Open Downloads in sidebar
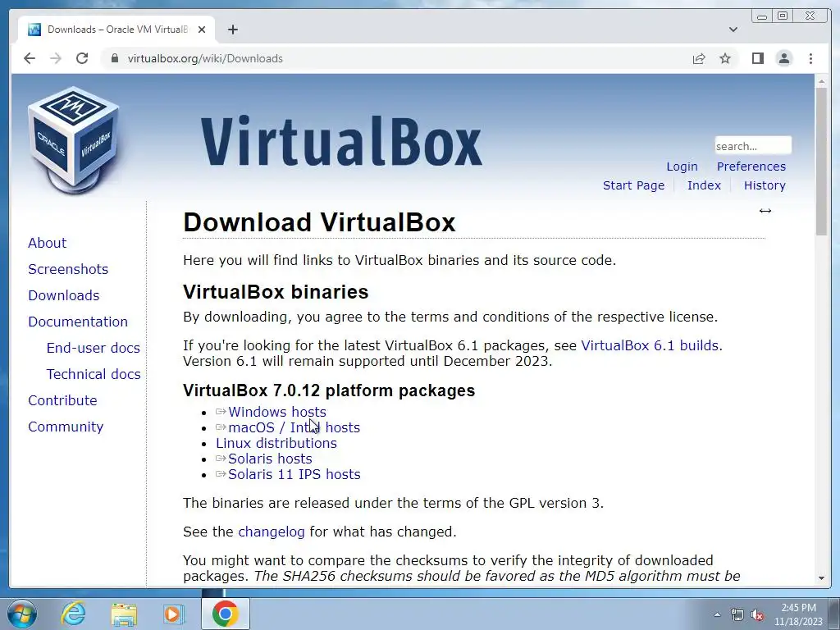Image resolution: width=840 pixels, height=630 pixels. coord(64,295)
